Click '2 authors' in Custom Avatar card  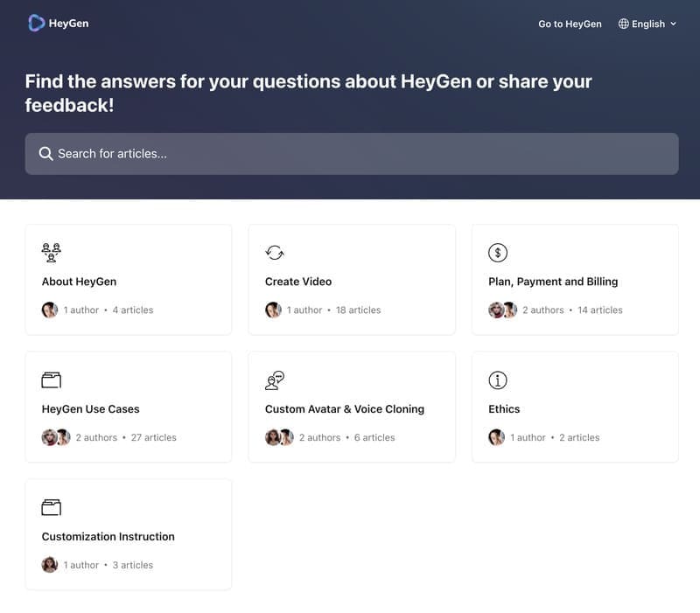pyautogui.click(x=319, y=437)
